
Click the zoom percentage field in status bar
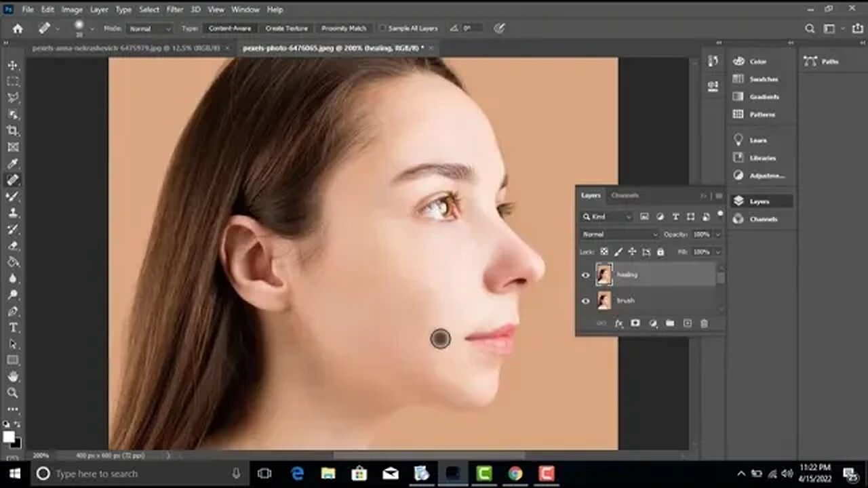[x=41, y=455]
